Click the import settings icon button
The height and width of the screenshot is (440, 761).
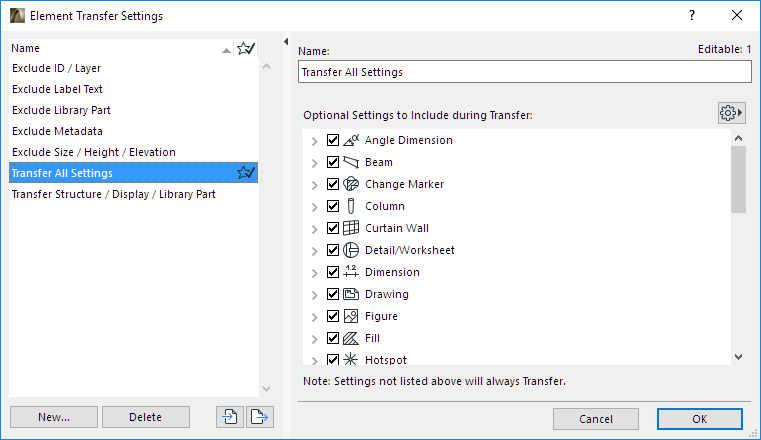(x=229, y=417)
